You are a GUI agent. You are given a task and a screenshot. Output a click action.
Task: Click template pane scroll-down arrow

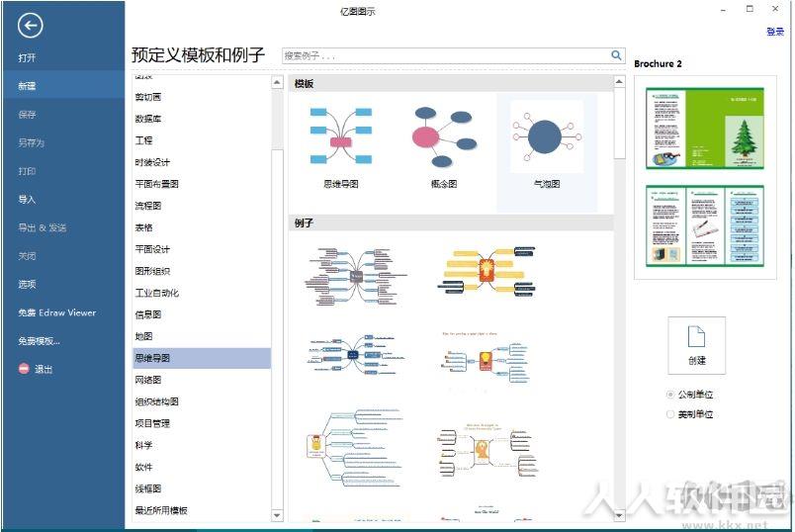[619, 516]
